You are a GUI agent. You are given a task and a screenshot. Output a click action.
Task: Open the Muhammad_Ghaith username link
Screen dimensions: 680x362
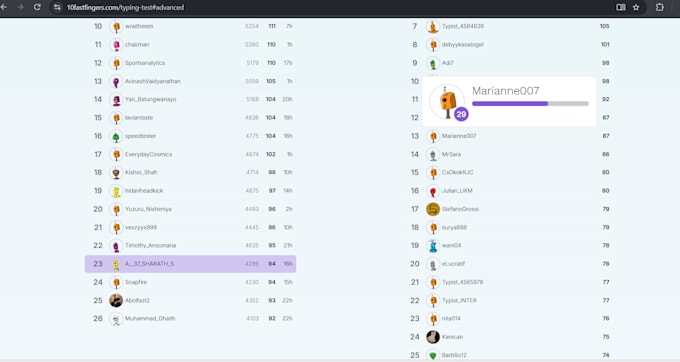pyautogui.click(x=150, y=319)
